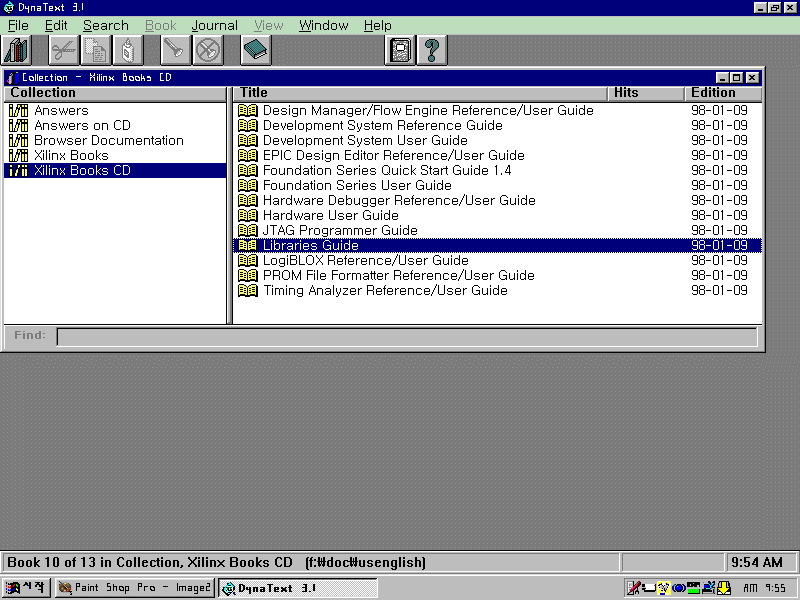Click the yellow-bordered tray icon
The image size is (800, 600).
pos(663,588)
